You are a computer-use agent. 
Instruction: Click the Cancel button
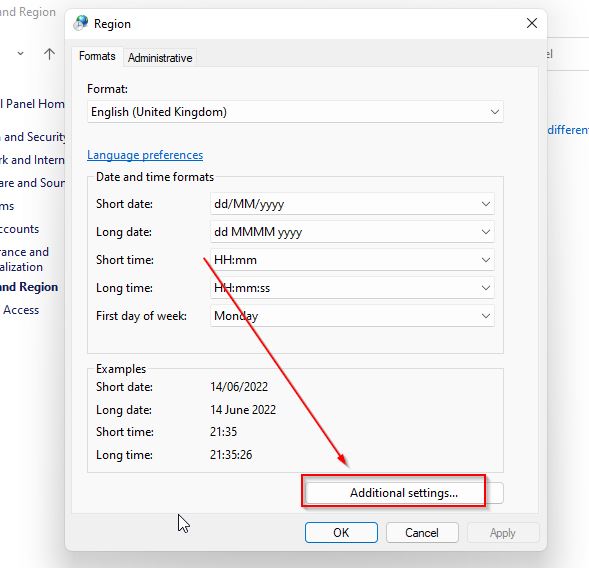click(422, 533)
